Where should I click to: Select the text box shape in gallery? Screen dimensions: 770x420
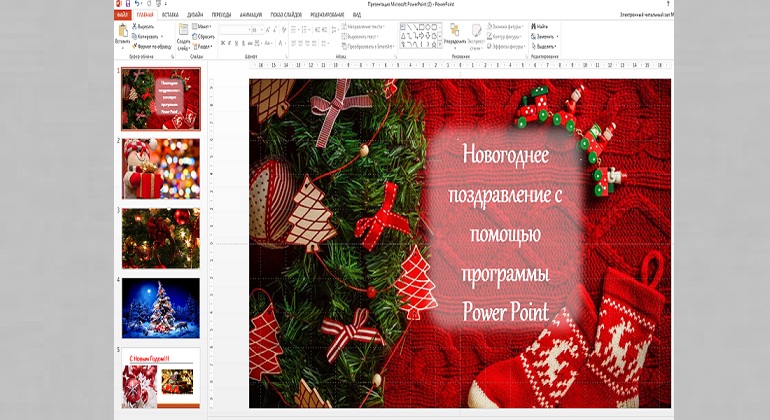point(403,27)
